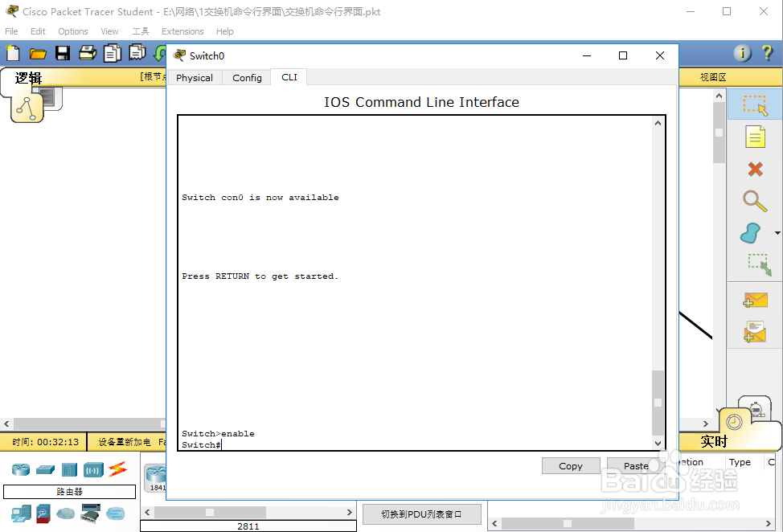The width and height of the screenshot is (783, 532).
Task: Open the Options menu
Action: point(73,31)
